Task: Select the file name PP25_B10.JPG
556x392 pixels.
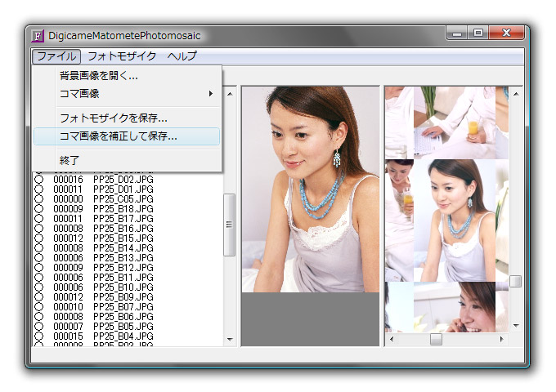Action: point(123,287)
